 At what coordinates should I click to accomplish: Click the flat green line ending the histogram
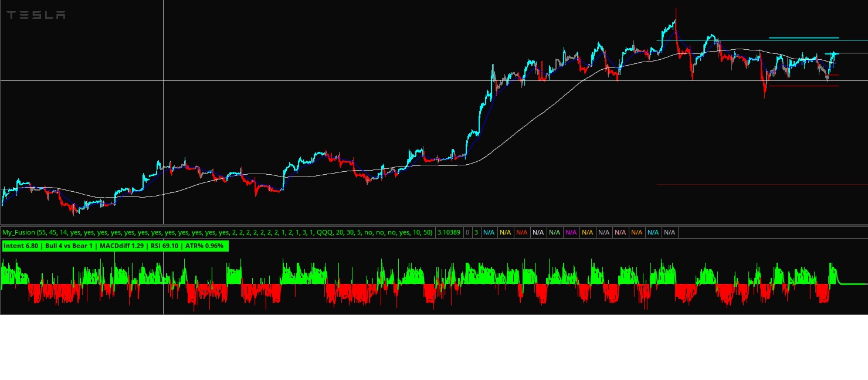[x=853, y=284]
